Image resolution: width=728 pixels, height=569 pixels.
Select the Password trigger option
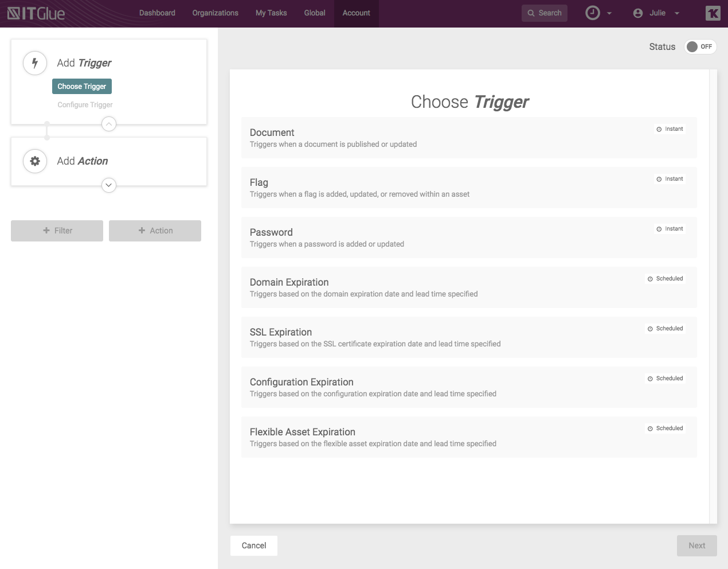tap(469, 237)
